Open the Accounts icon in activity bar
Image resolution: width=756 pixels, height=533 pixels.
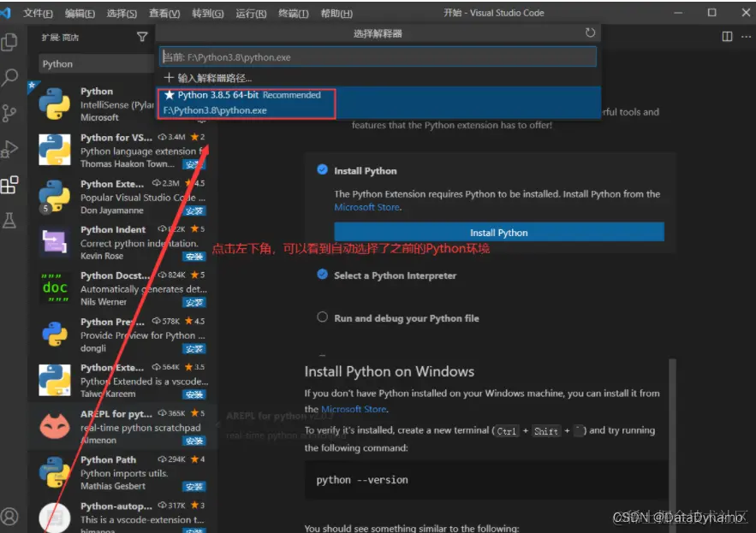pos(9,516)
